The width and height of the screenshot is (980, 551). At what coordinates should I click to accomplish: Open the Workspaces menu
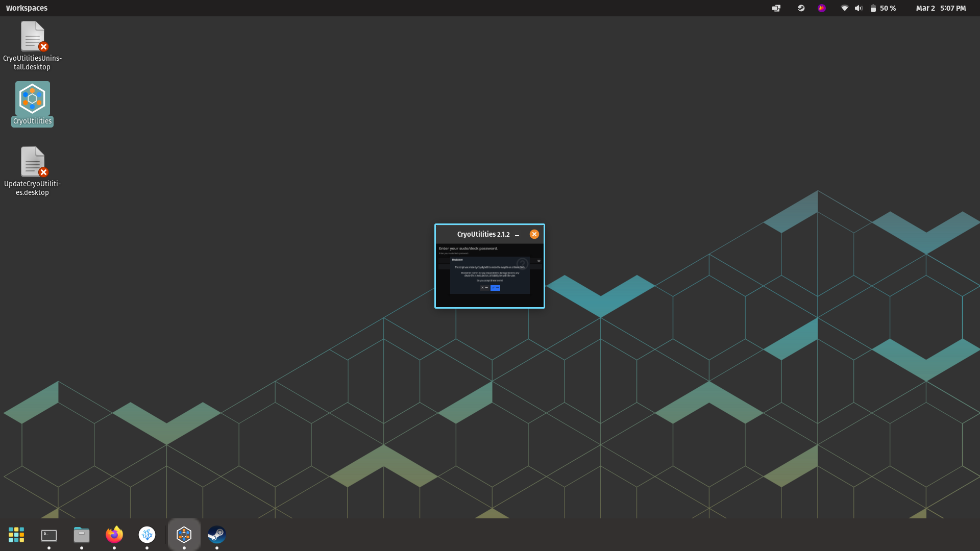(26, 8)
